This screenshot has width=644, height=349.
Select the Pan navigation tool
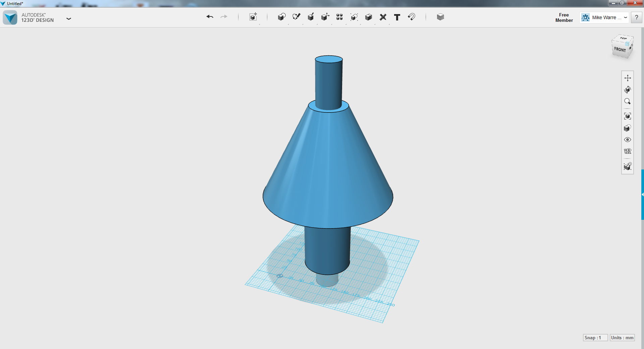[x=628, y=78]
